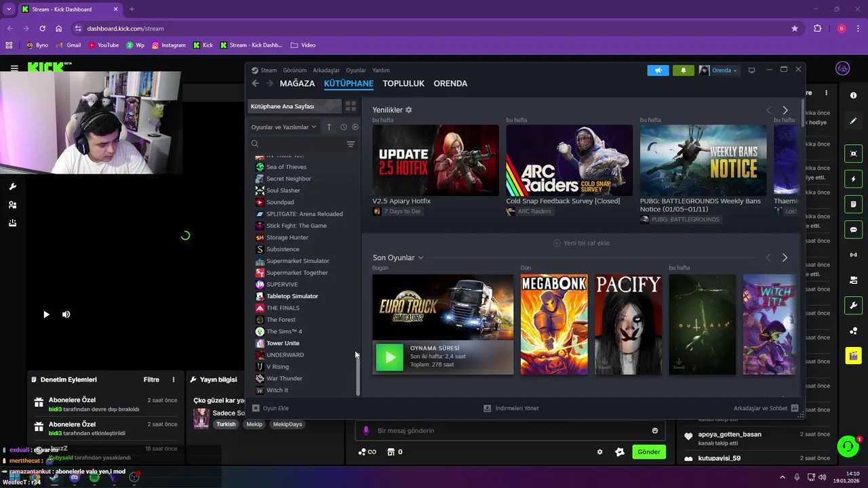Add a new shelf with Yeni bir raf ekle
868x488 pixels.
[x=581, y=243]
